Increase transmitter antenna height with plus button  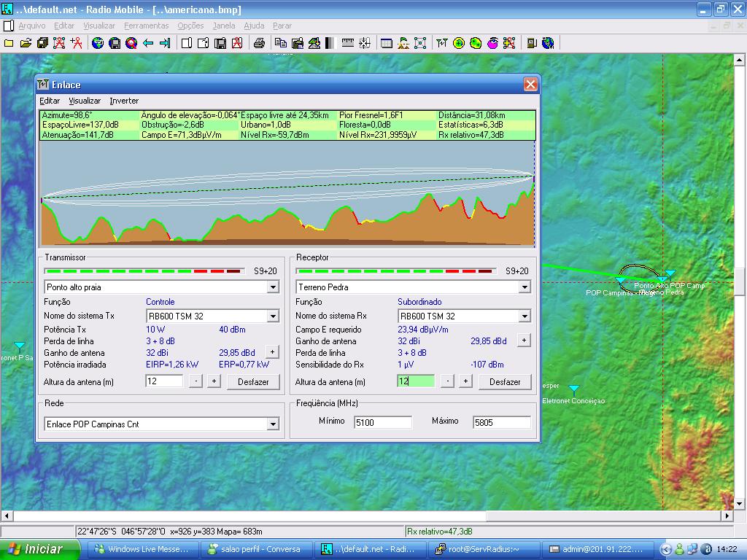point(214,381)
